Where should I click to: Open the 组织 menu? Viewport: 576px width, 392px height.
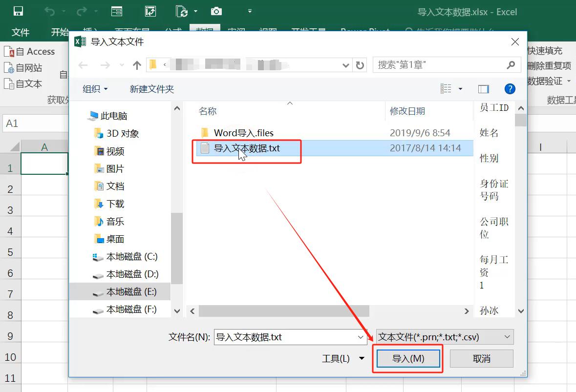point(95,89)
